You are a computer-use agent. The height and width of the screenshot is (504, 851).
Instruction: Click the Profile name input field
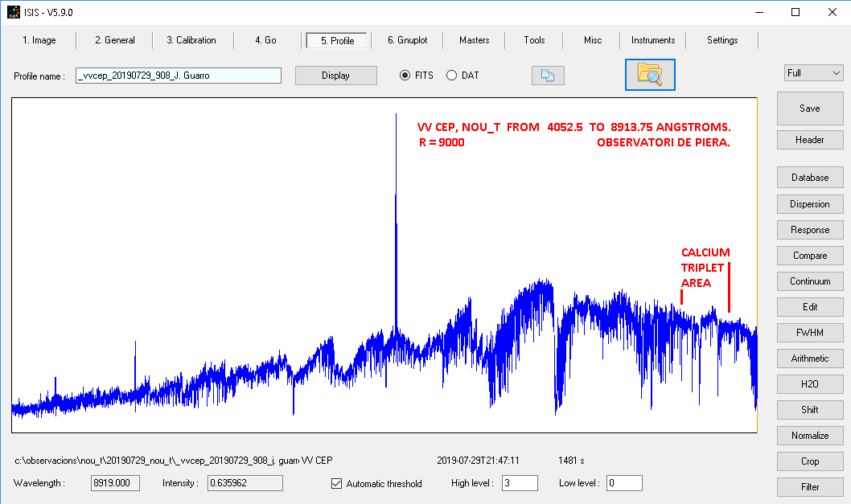point(179,76)
